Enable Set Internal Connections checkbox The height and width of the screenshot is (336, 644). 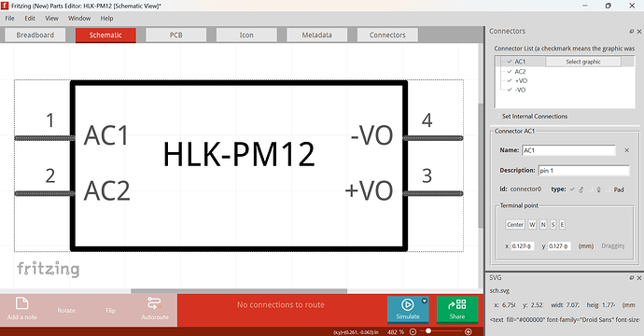(x=497, y=117)
